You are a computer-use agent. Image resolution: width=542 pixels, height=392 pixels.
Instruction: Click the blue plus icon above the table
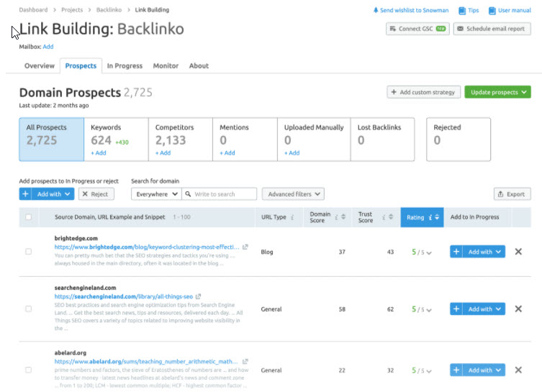point(25,194)
